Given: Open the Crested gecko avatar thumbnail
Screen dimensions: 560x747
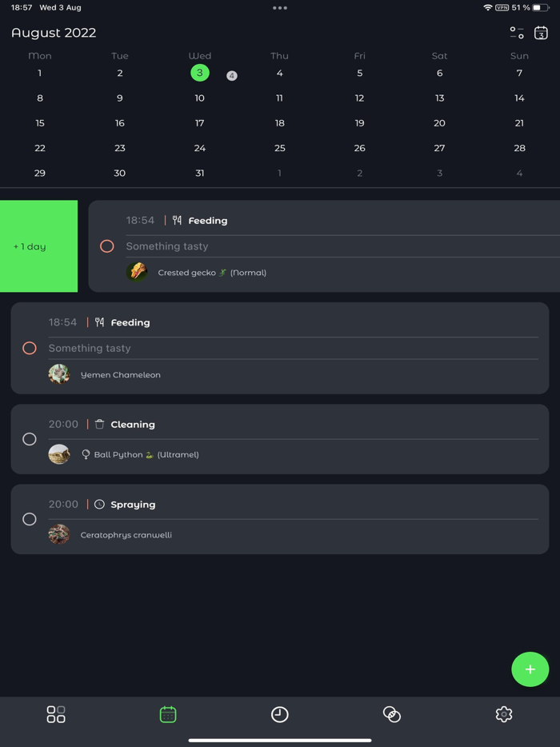Looking at the screenshot, I should click(137, 272).
